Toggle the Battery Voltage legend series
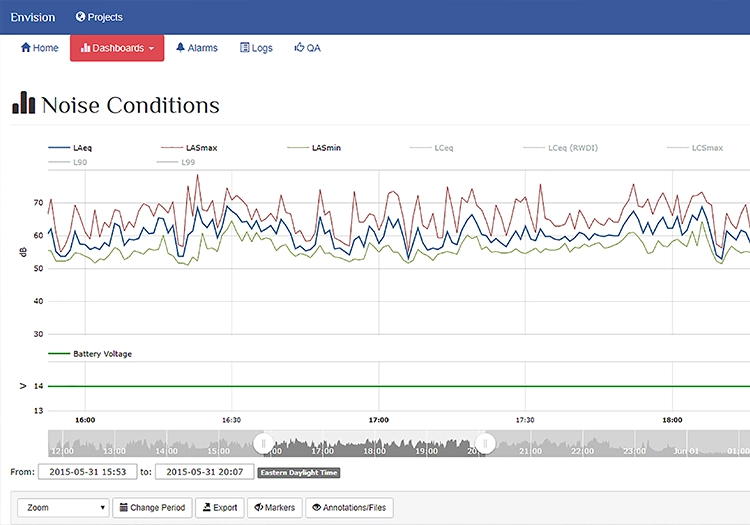750x525 pixels. click(x=90, y=354)
